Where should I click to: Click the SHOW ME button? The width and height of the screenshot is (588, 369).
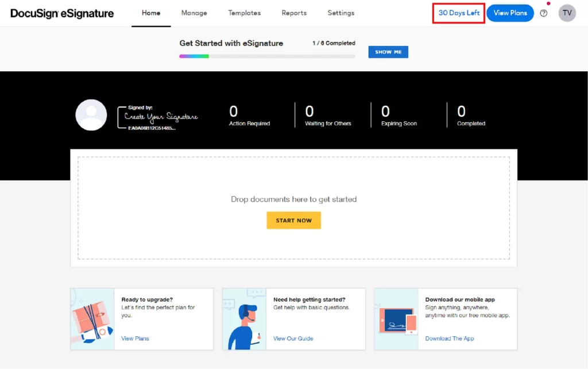[388, 52]
